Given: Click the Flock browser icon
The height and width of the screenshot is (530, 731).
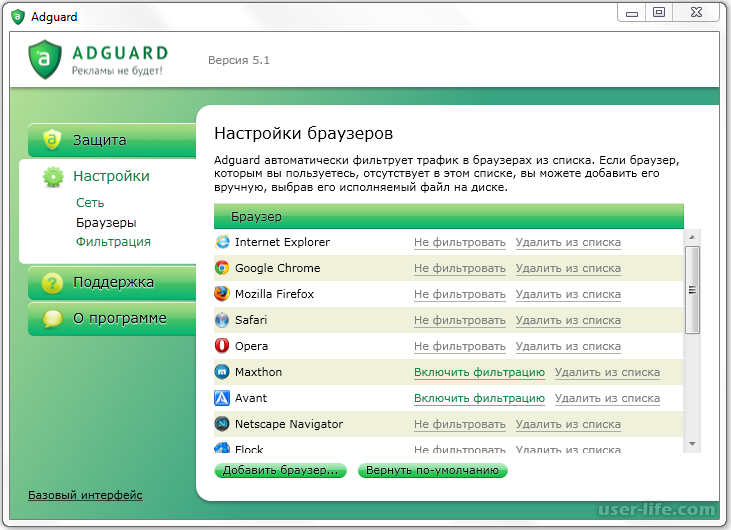Looking at the screenshot, I should (222, 447).
